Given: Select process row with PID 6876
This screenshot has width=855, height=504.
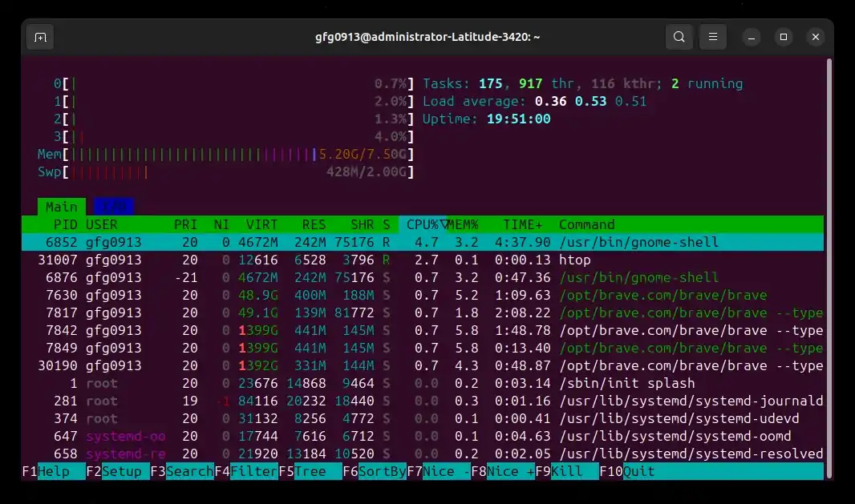Looking at the screenshot, I should click(x=423, y=277).
